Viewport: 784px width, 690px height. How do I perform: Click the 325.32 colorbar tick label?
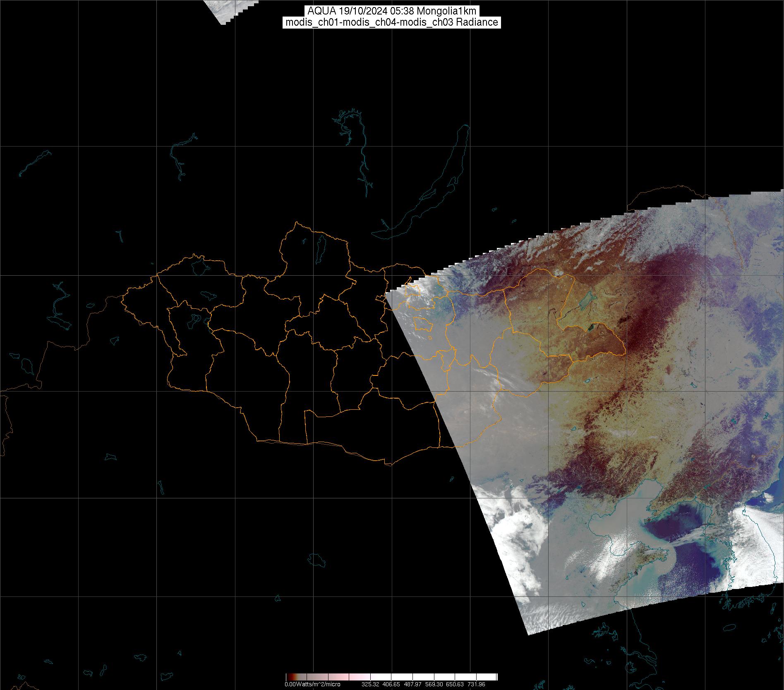click(370, 685)
